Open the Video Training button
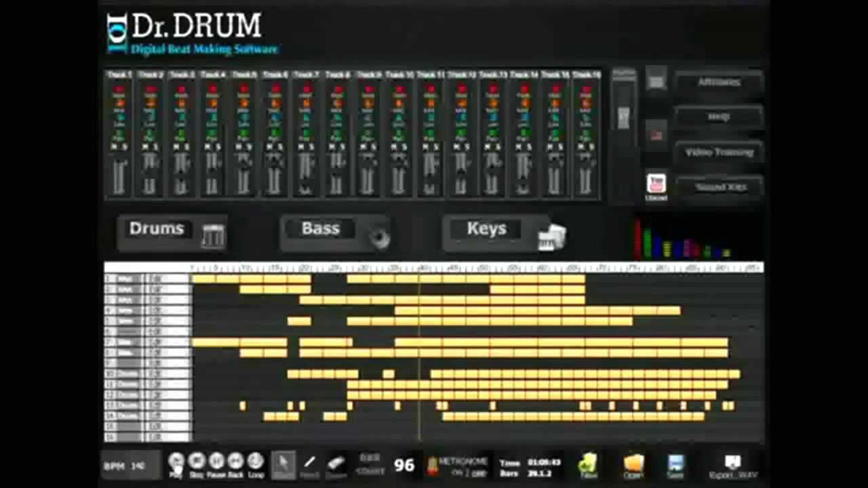The image size is (868, 488). pyautogui.click(x=719, y=152)
